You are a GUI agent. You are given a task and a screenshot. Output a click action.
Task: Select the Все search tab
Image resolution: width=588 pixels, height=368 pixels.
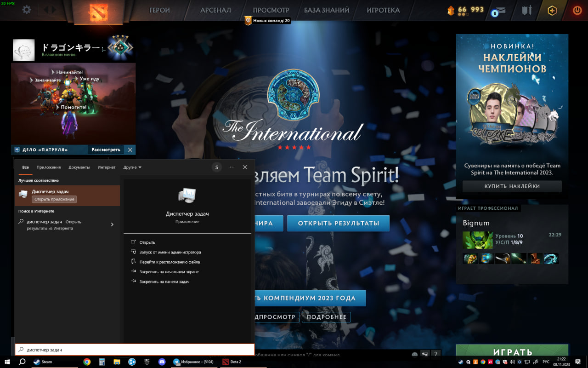click(x=26, y=167)
